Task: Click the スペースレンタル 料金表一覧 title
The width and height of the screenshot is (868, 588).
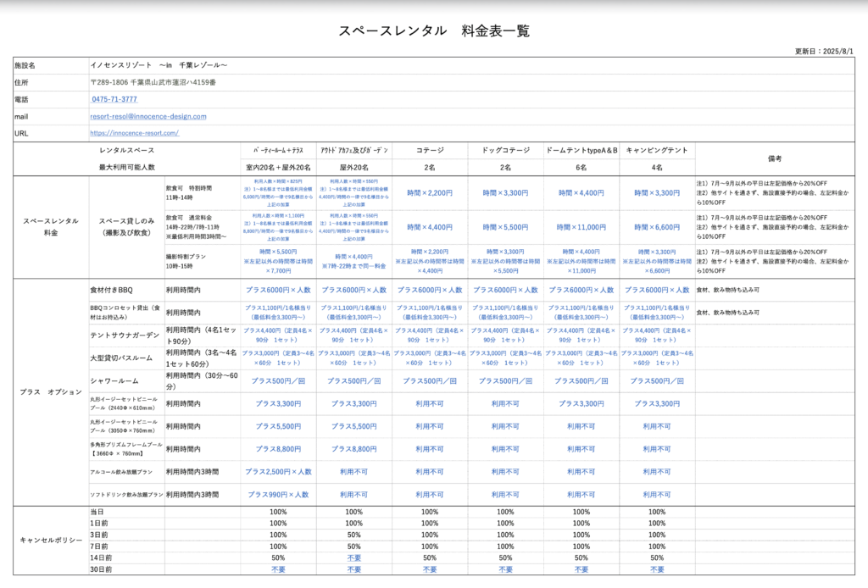Action: click(434, 31)
